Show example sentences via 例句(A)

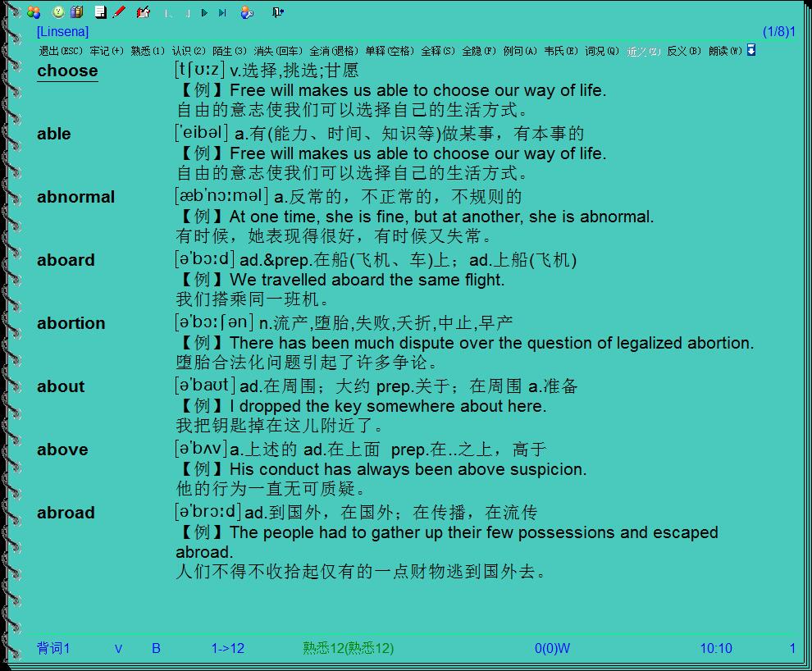coord(520,51)
